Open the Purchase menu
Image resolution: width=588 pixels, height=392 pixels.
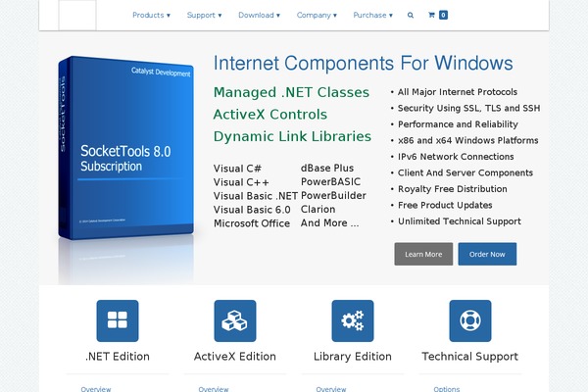(x=372, y=16)
